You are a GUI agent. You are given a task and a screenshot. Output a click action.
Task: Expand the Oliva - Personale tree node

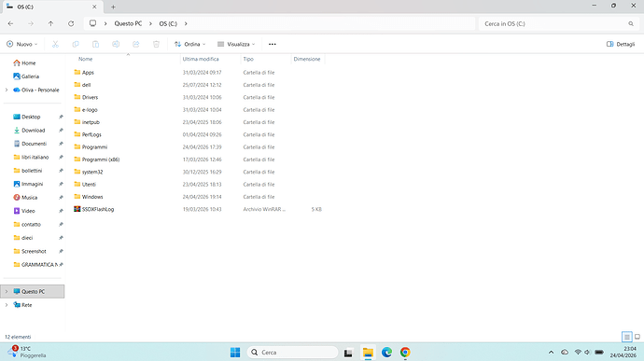pyautogui.click(x=7, y=90)
